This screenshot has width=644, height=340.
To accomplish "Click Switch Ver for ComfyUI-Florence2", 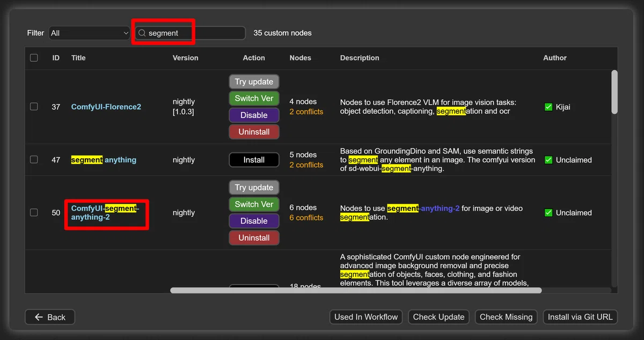I will 254,99.
